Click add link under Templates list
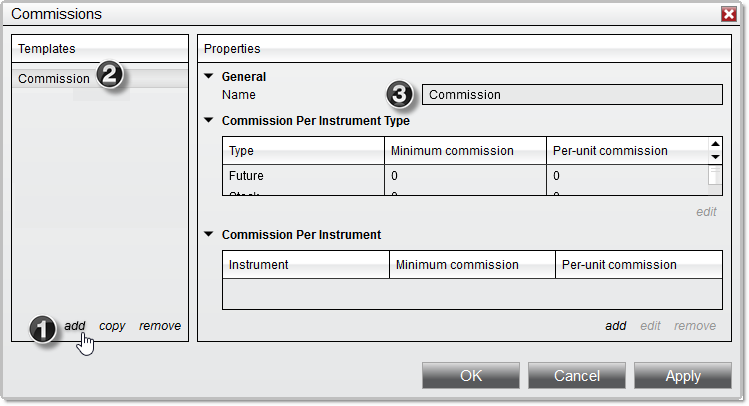 click(75, 326)
